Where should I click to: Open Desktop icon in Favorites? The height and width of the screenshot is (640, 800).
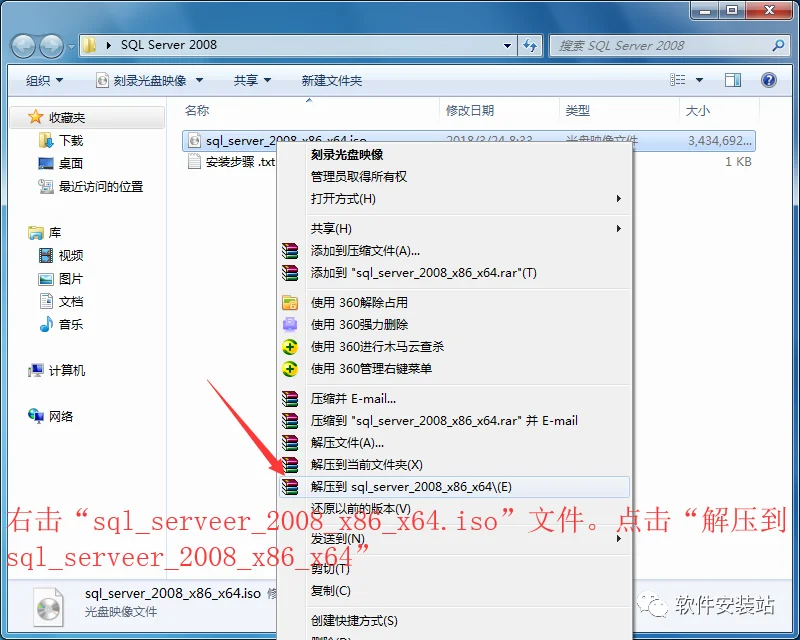click(x=46, y=163)
